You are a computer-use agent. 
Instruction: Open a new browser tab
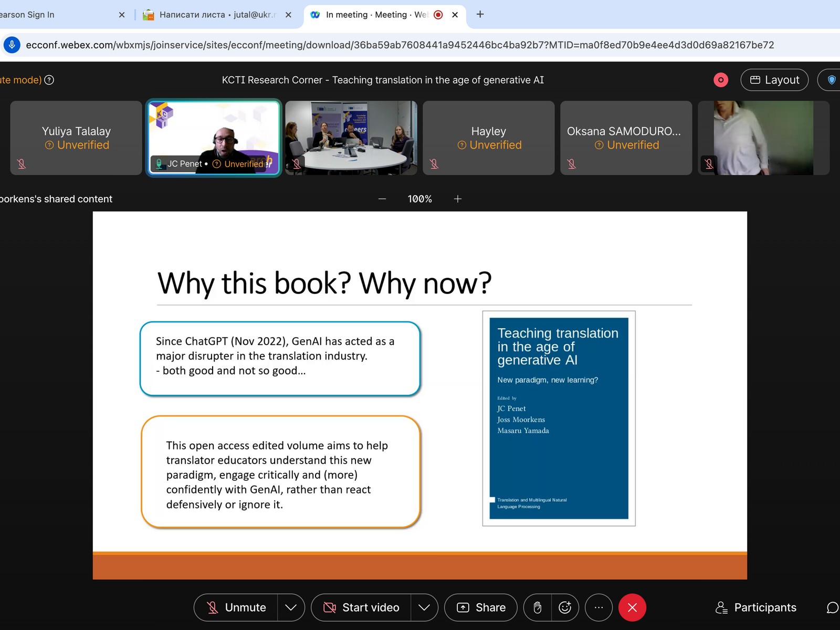click(x=480, y=15)
